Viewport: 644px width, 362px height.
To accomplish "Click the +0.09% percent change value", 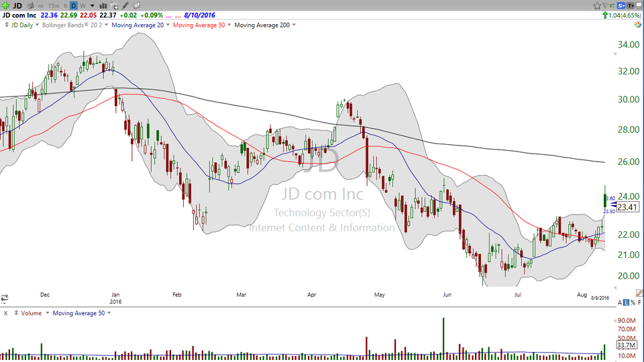I will (152, 15).
